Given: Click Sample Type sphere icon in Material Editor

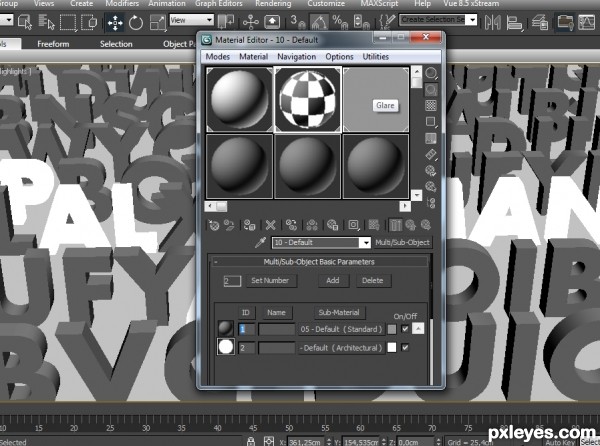Looking at the screenshot, I should pos(431,73).
